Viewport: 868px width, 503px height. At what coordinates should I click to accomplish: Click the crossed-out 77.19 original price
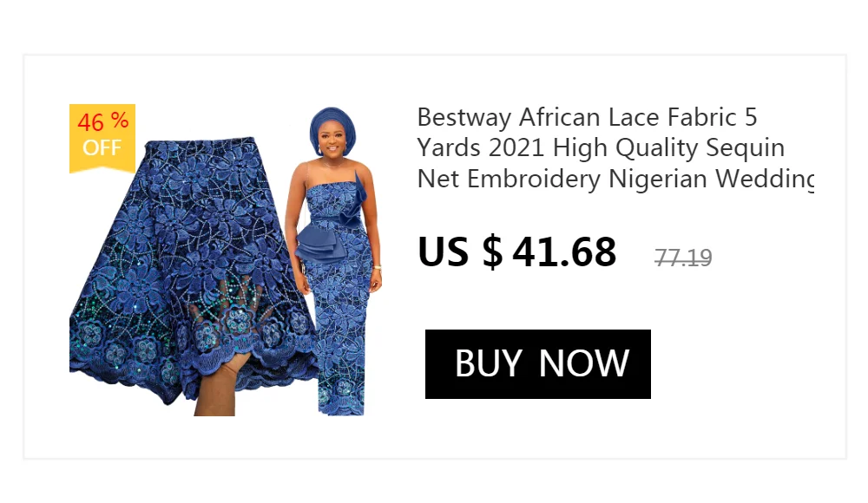tap(683, 258)
